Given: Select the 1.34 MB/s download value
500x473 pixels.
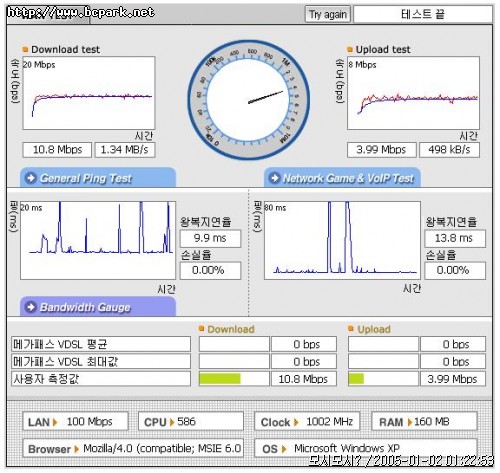Looking at the screenshot, I should (125, 150).
